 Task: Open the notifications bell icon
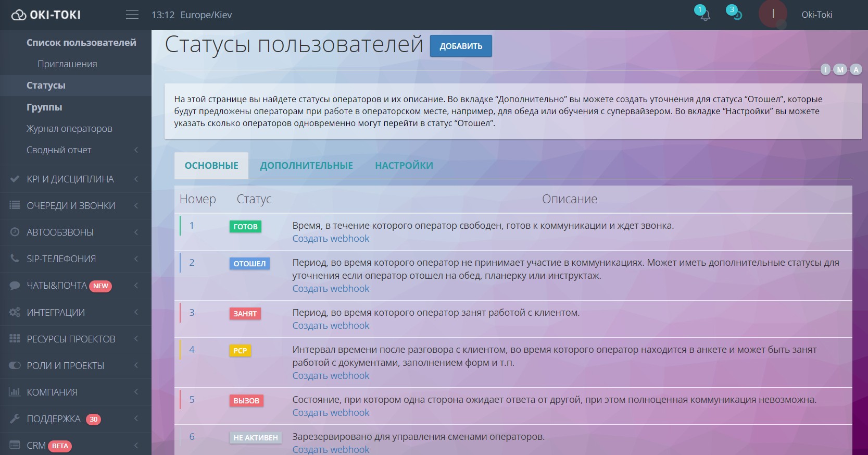pyautogui.click(x=705, y=16)
